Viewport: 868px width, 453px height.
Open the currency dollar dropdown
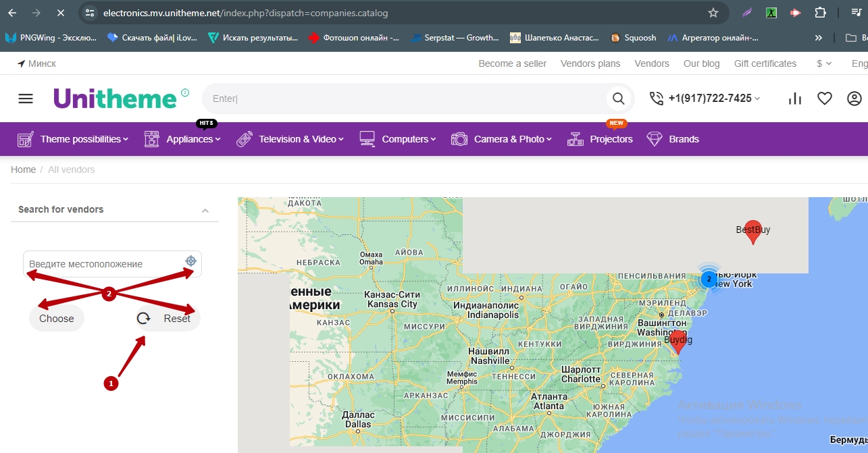(x=824, y=63)
